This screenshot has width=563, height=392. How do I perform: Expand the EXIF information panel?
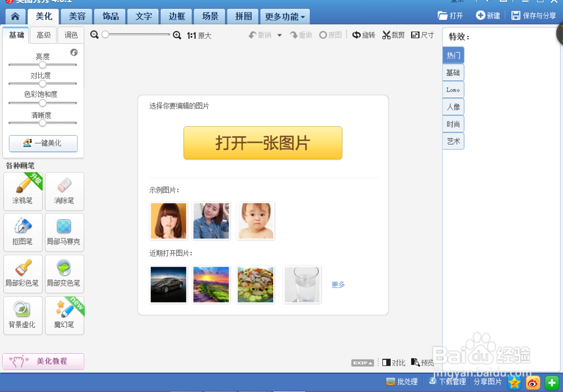(362, 363)
